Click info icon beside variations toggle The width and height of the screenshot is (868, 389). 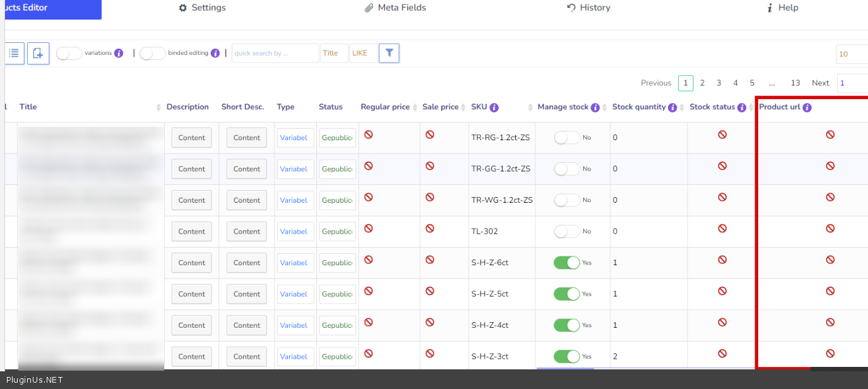(119, 54)
